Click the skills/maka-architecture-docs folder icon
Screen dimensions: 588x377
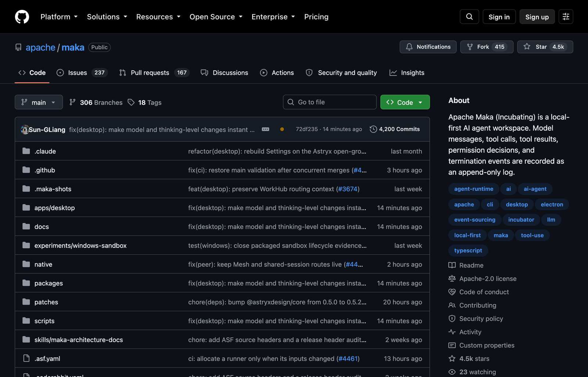click(26, 339)
